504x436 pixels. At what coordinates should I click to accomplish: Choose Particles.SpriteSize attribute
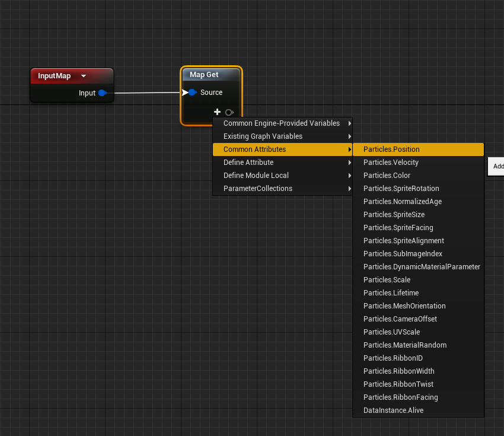coord(418,215)
